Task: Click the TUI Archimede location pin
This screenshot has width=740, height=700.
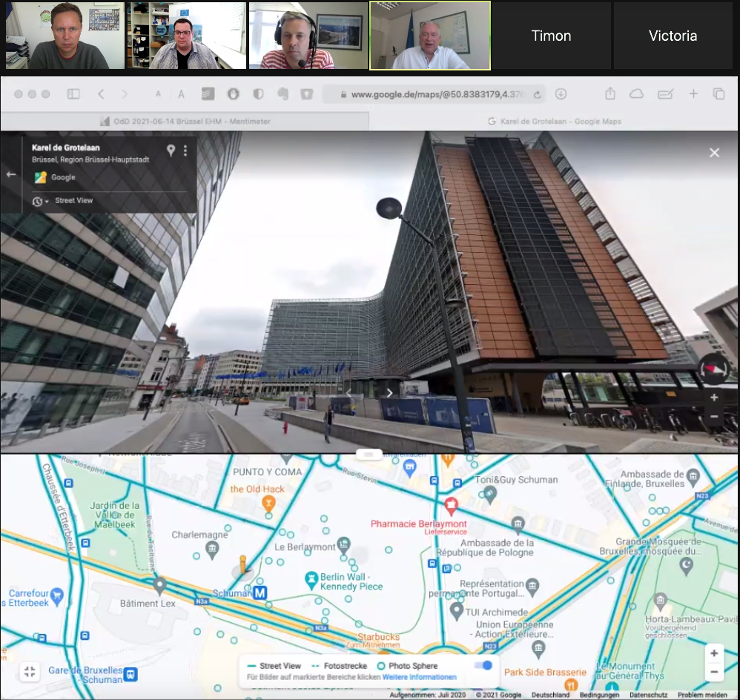Action: pos(456,611)
